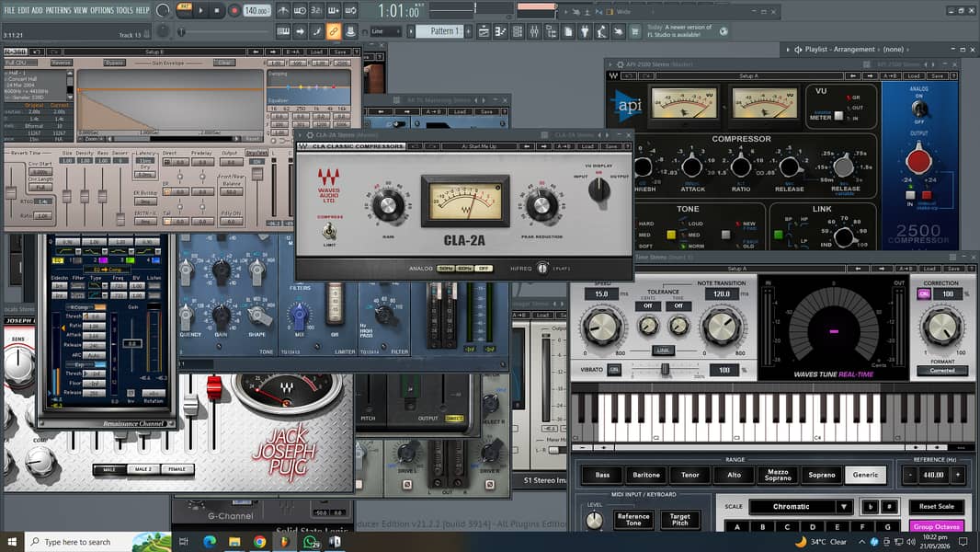The width and height of the screenshot is (980, 552).
Task: Toggle the 3-2-1 countdown before recording
Action: (316, 11)
